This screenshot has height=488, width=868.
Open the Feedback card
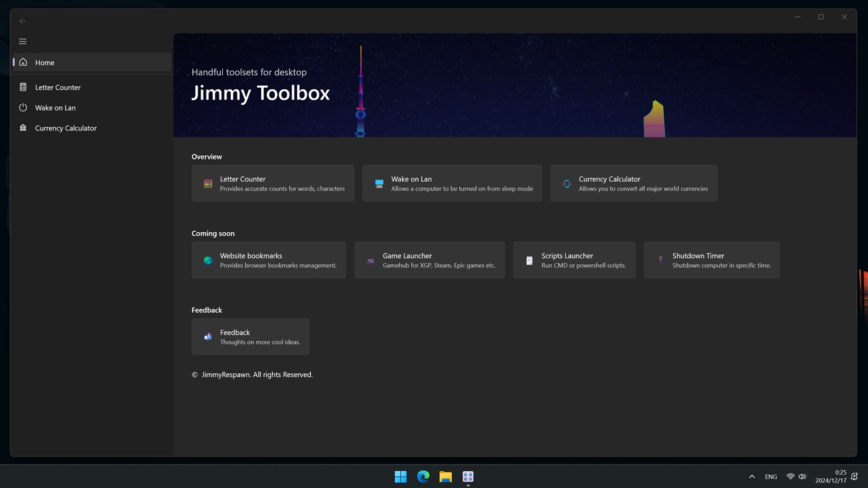250,337
